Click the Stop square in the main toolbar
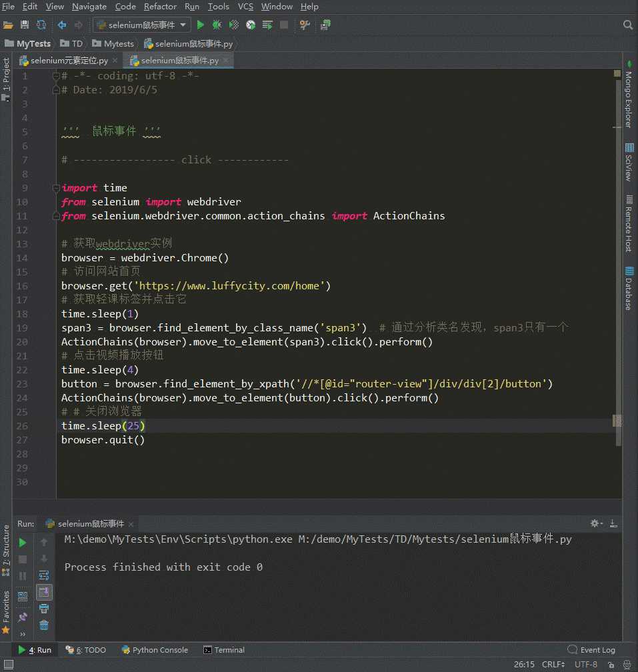The height and width of the screenshot is (672, 638). pyautogui.click(x=283, y=25)
